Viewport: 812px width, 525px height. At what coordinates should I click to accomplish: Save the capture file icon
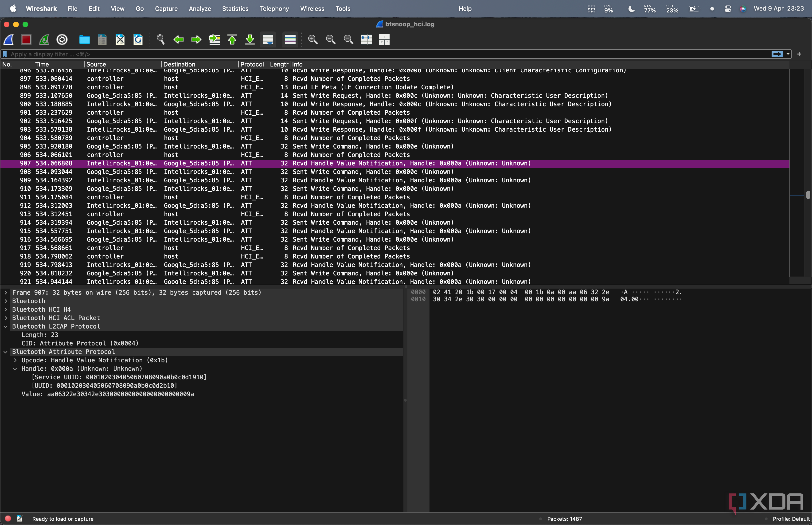[x=102, y=39]
